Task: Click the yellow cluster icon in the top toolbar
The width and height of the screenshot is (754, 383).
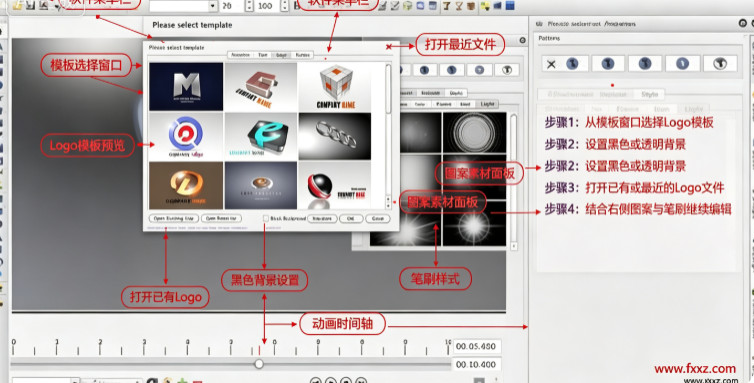Action: coord(485,5)
